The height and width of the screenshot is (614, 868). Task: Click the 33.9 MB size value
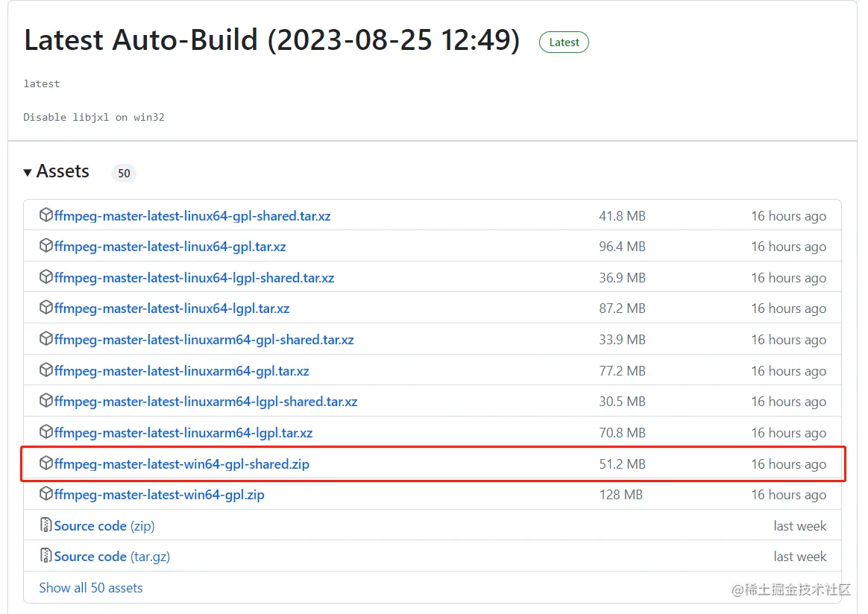(622, 341)
